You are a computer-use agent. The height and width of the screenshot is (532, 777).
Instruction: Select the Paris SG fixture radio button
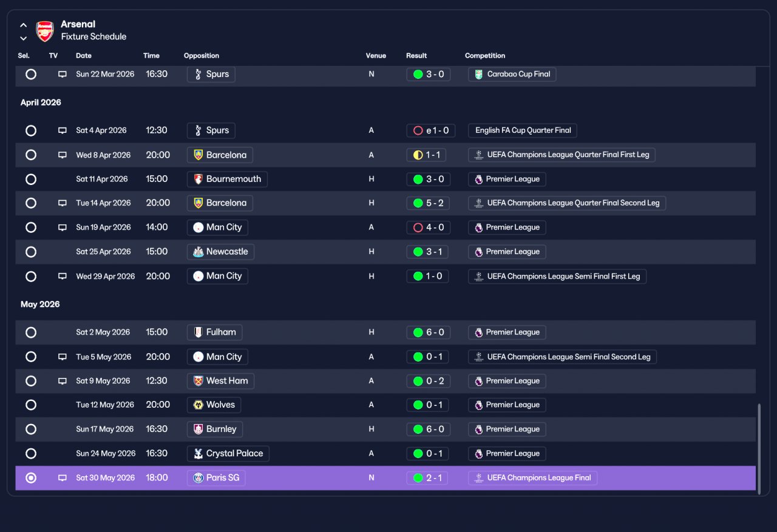click(x=31, y=478)
